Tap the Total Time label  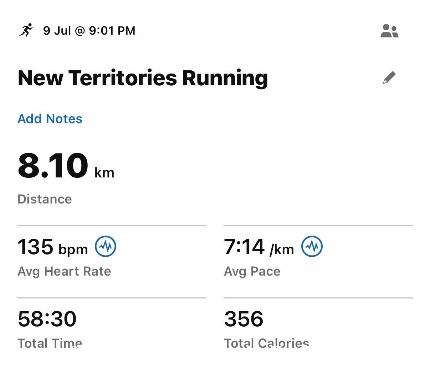coord(50,343)
